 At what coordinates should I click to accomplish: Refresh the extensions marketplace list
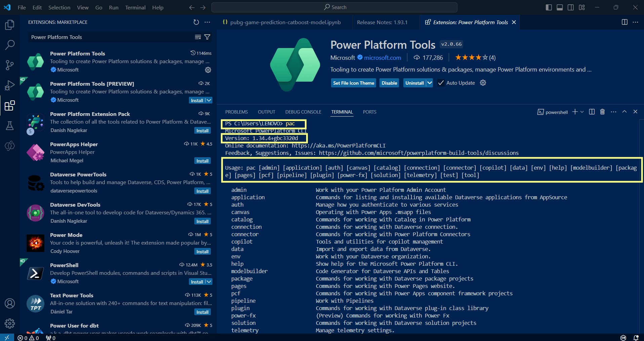click(x=196, y=22)
